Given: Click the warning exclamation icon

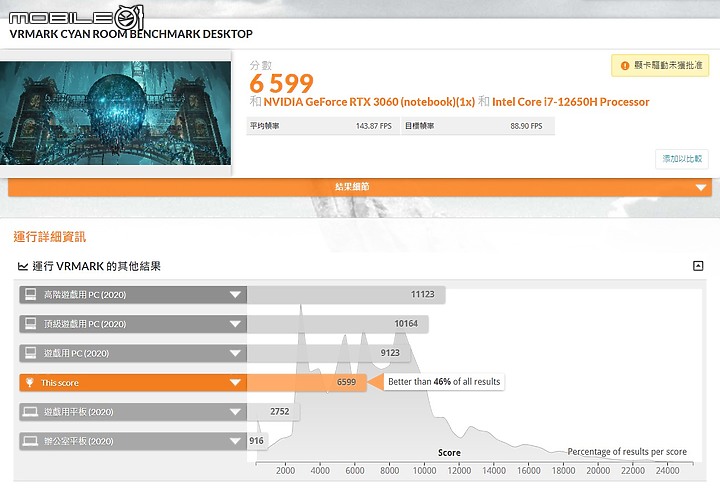Looking at the screenshot, I should pyautogui.click(x=624, y=66).
